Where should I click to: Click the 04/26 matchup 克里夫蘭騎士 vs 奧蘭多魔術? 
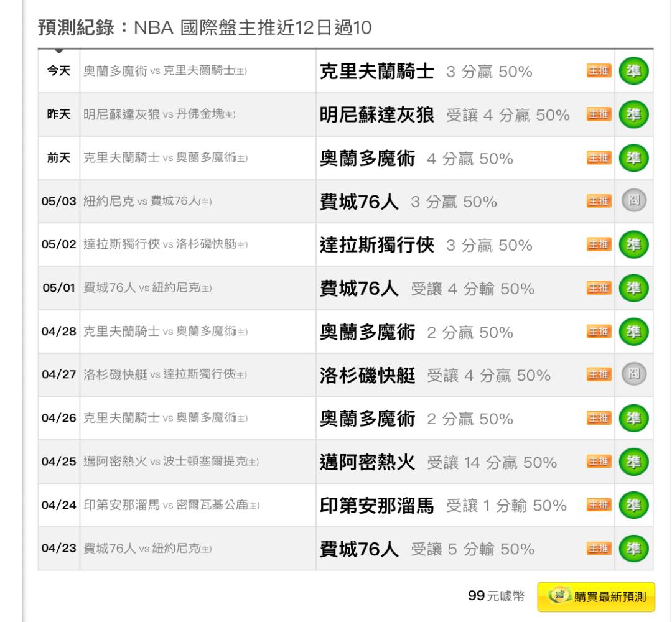(166, 418)
